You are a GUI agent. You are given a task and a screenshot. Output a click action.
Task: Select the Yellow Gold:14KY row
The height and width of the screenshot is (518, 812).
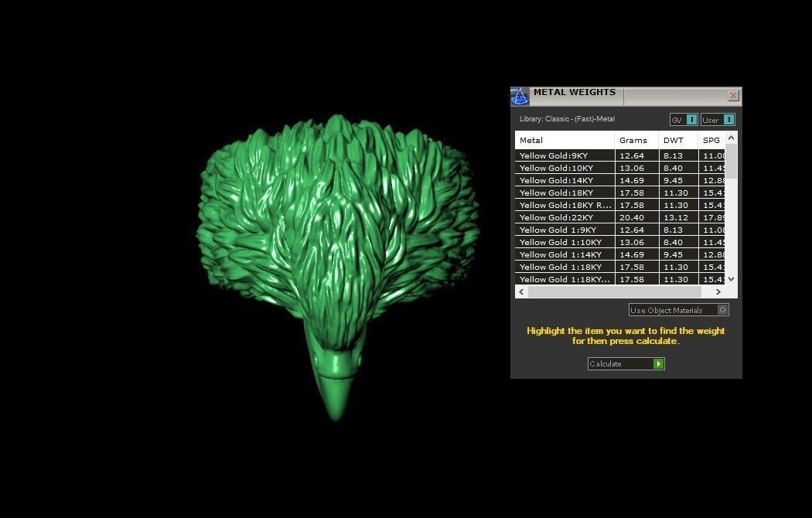click(x=620, y=180)
